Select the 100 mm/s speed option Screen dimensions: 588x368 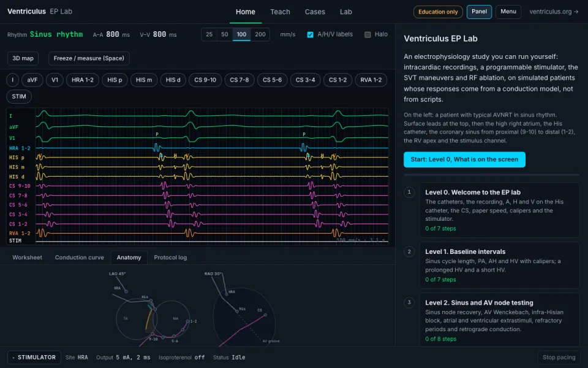pyautogui.click(x=241, y=34)
